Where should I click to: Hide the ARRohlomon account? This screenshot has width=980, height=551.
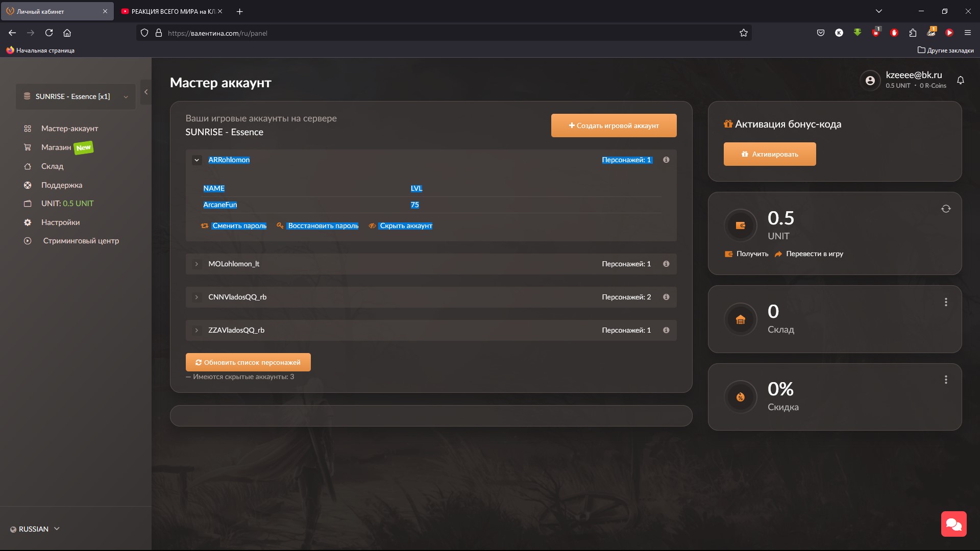(x=406, y=226)
